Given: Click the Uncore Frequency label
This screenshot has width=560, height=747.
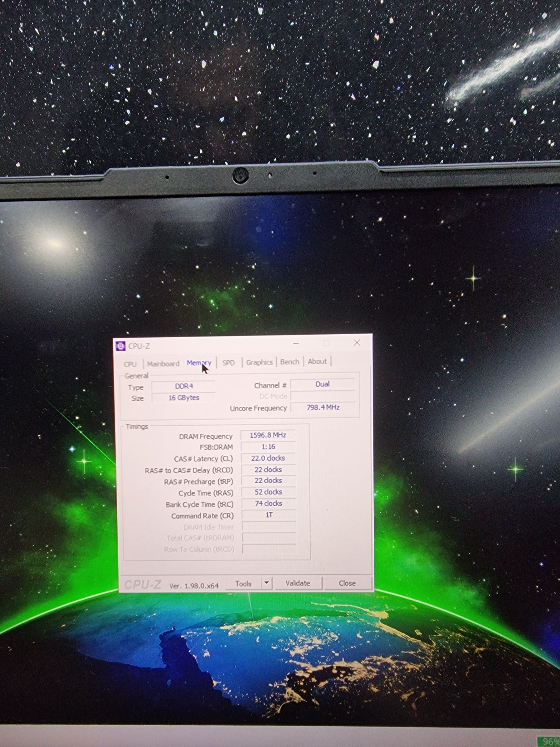Looking at the screenshot, I should click(258, 408).
